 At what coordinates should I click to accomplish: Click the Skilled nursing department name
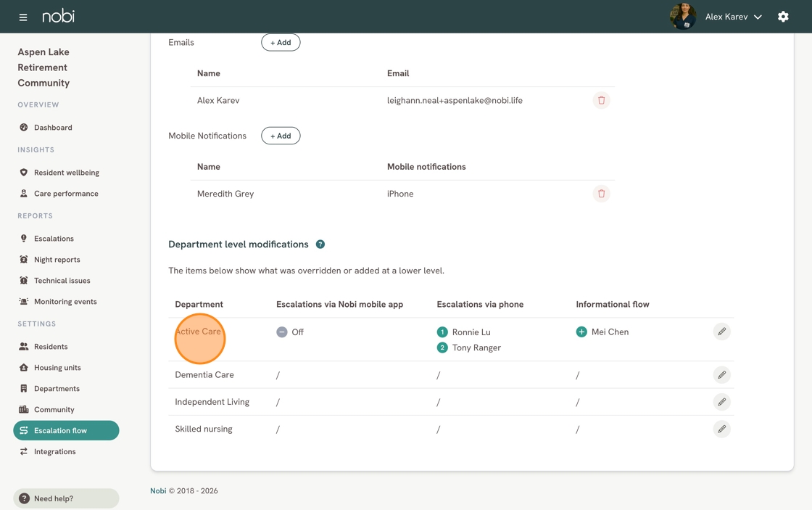point(204,429)
